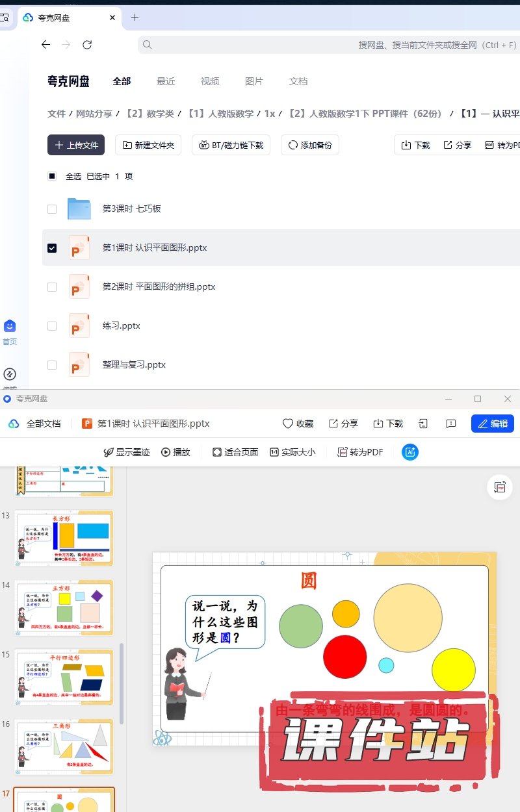Viewport: 520px width, 812px height.
Task: Click the 上传文件 upload button
Action: (x=76, y=145)
